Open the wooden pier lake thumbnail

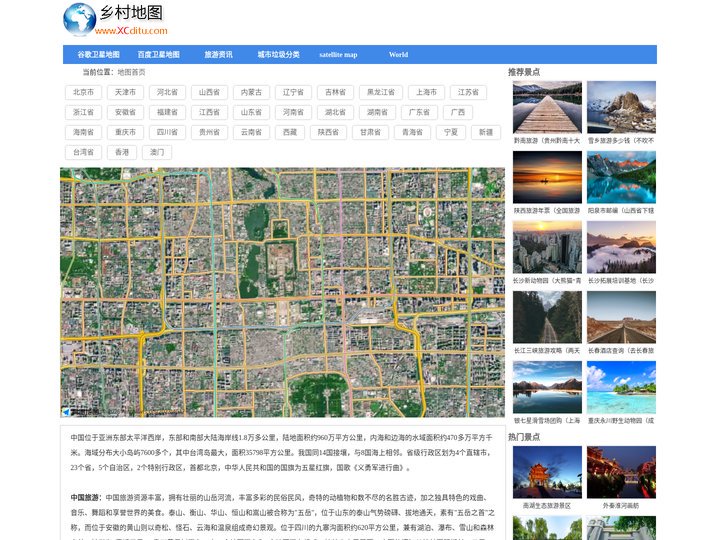547,107
